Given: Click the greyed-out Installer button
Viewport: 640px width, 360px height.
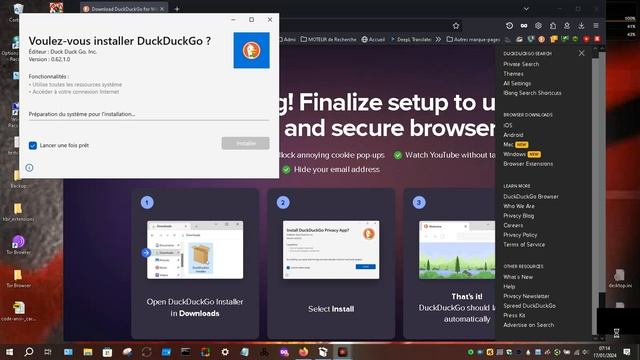Looking at the screenshot, I should click(x=245, y=143).
